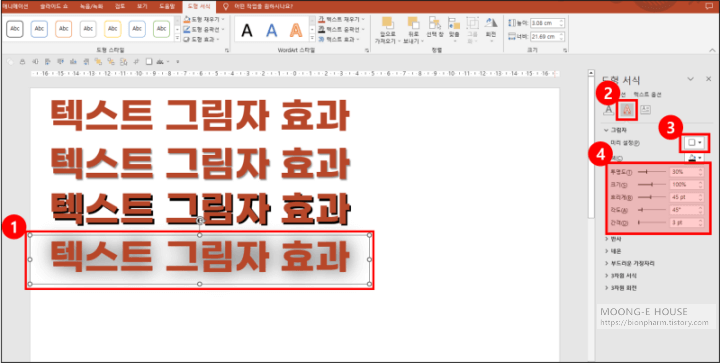Select the first black-outlined Abc shape style
Screen dimensions: 720x363
15,29
